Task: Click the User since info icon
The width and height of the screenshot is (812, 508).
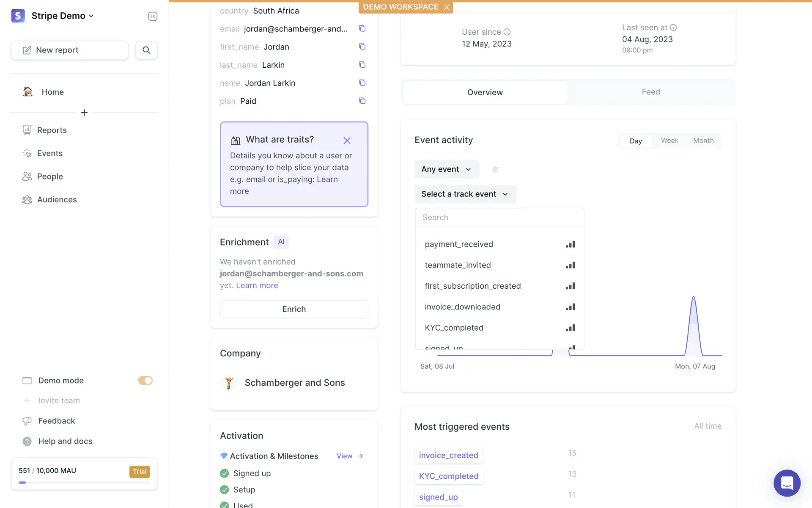Action: coord(507,32)
